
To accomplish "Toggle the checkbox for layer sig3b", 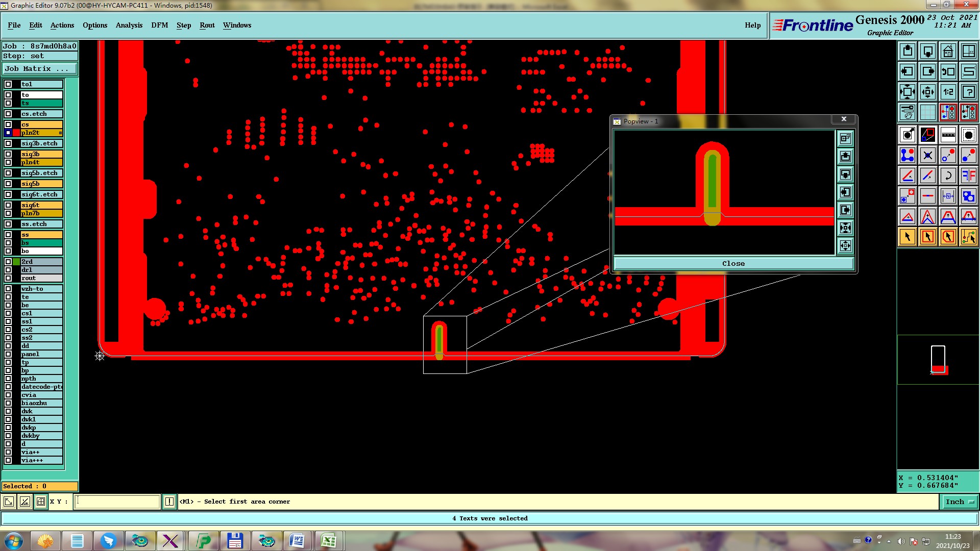I will coord(8,154).
